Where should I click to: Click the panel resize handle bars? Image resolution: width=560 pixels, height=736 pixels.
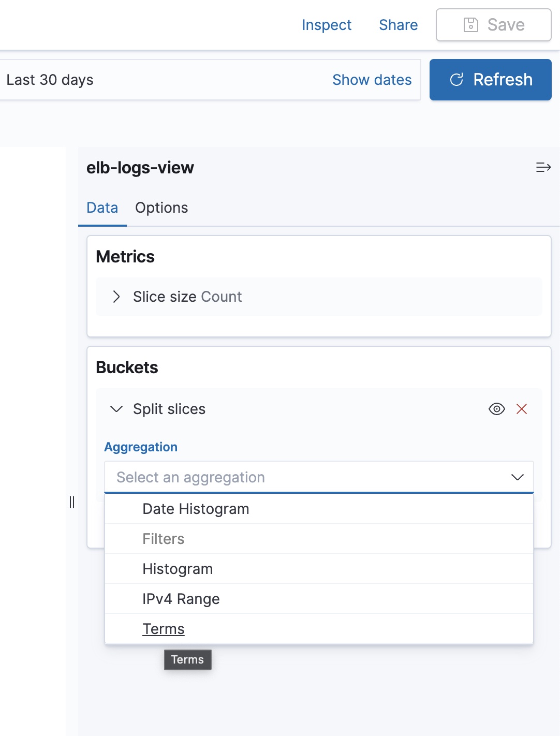(x=72, y=502)
